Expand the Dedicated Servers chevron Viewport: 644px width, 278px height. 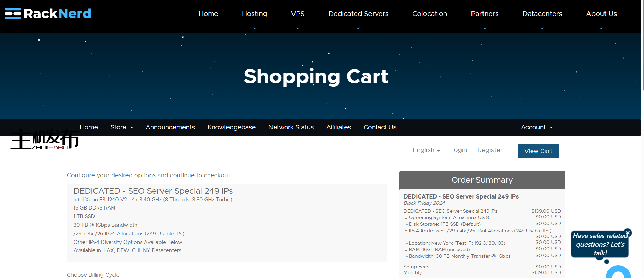tap(358, 28)
